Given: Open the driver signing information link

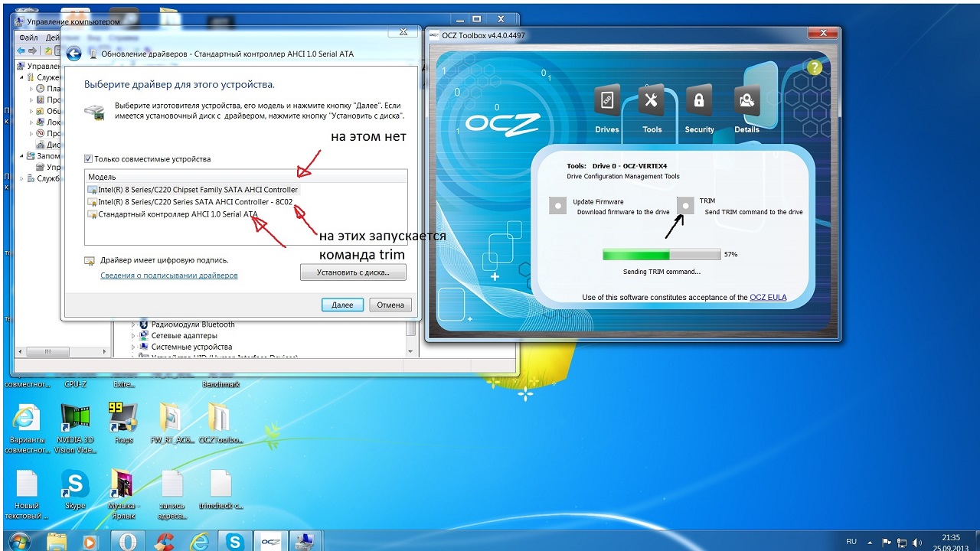Looking at the screenshot, I should coord(169,275).
